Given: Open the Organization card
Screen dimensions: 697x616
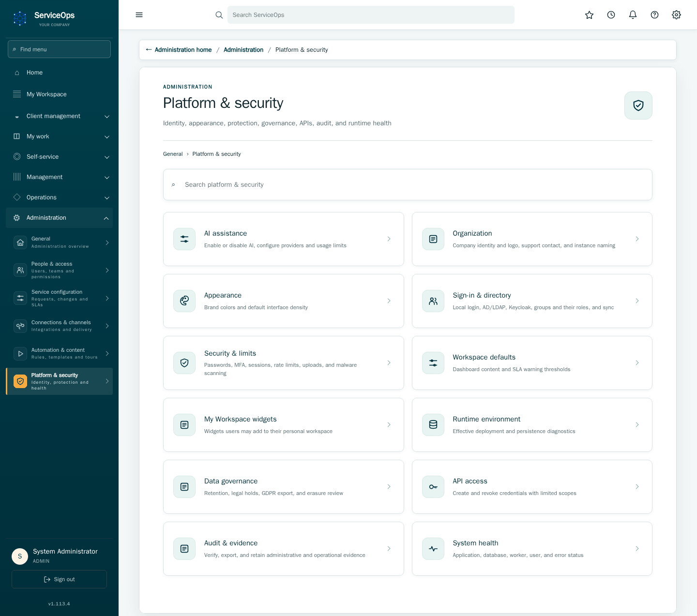Looking at the screenshot, I should click(x=532, y=239).
